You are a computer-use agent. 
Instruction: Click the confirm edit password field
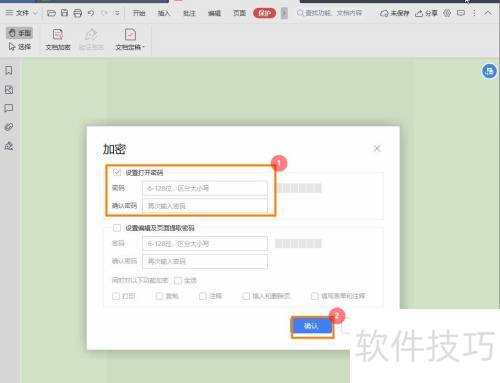[x=205, y=261]
